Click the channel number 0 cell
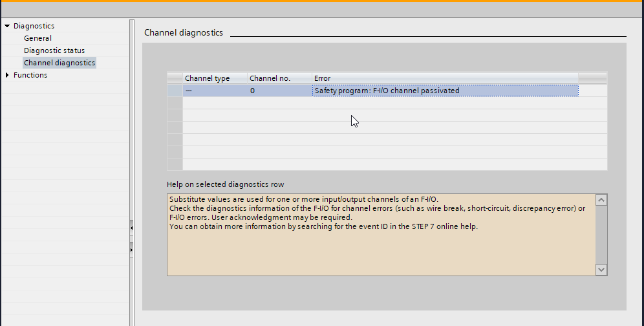Viewport: 644px width, 326px height. point(279,91)
